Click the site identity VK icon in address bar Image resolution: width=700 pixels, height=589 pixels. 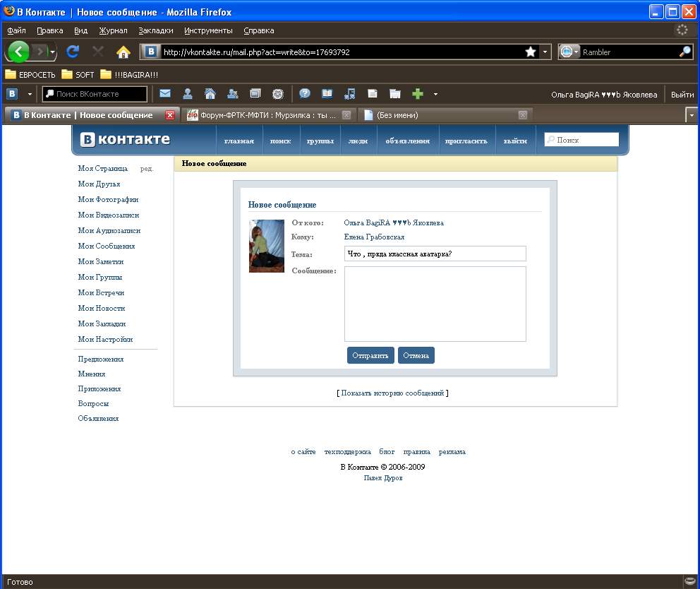click(x=151, y=52)
